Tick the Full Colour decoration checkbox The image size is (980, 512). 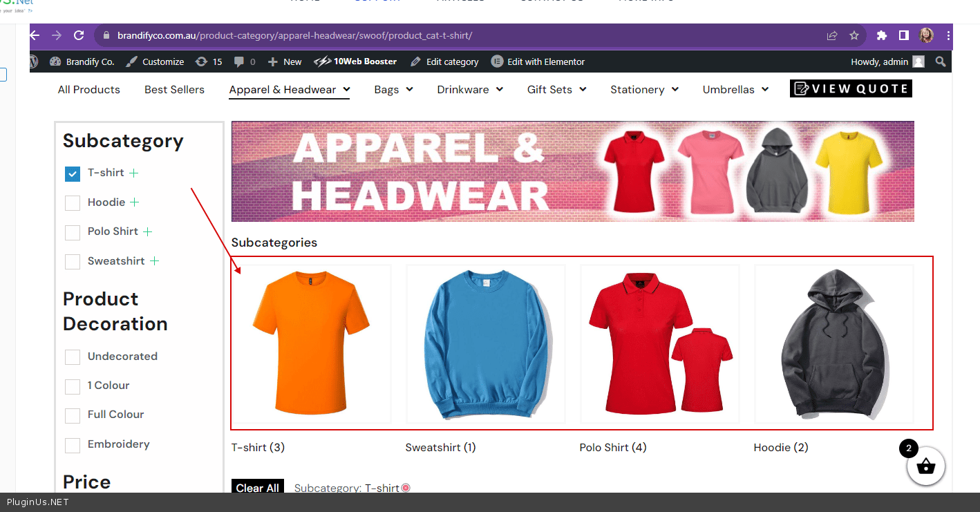pyautogui.click(x=73, y=415)
